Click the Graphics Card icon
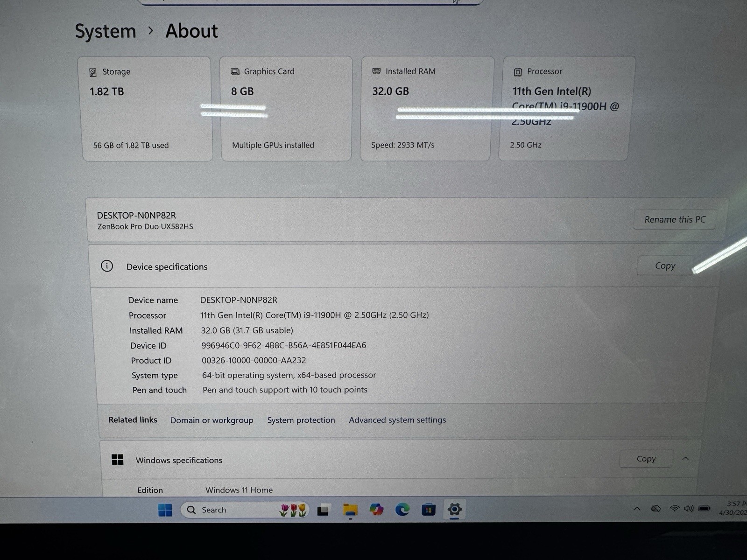Screen dimensions: 747x560 pos(235,72)
